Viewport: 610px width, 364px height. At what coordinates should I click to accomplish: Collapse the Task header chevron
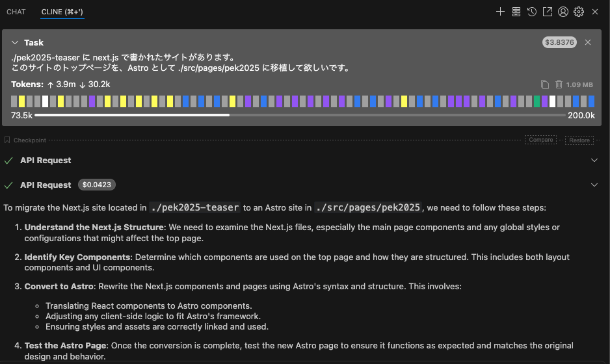tap(15, 43)
